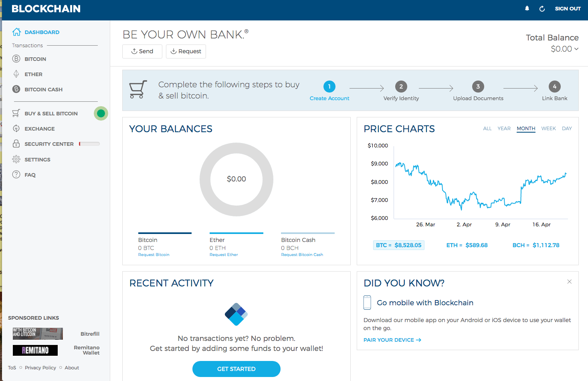Open the About footer link
This screenshot has width=588, height=381.
tap(72, 368)
